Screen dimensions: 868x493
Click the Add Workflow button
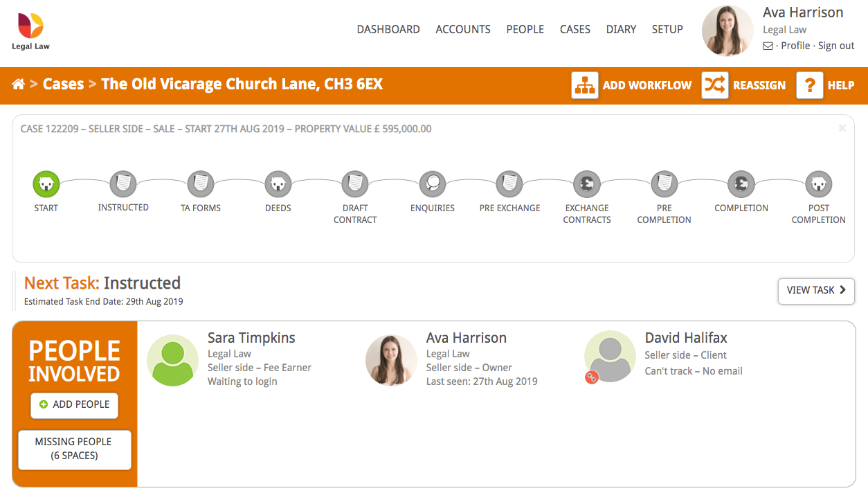631,85
